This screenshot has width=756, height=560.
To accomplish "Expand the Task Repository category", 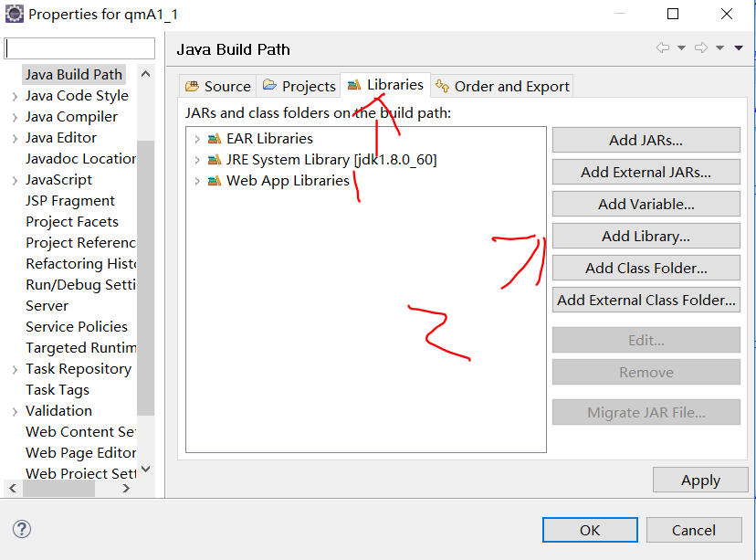I will tap(15, 369).
